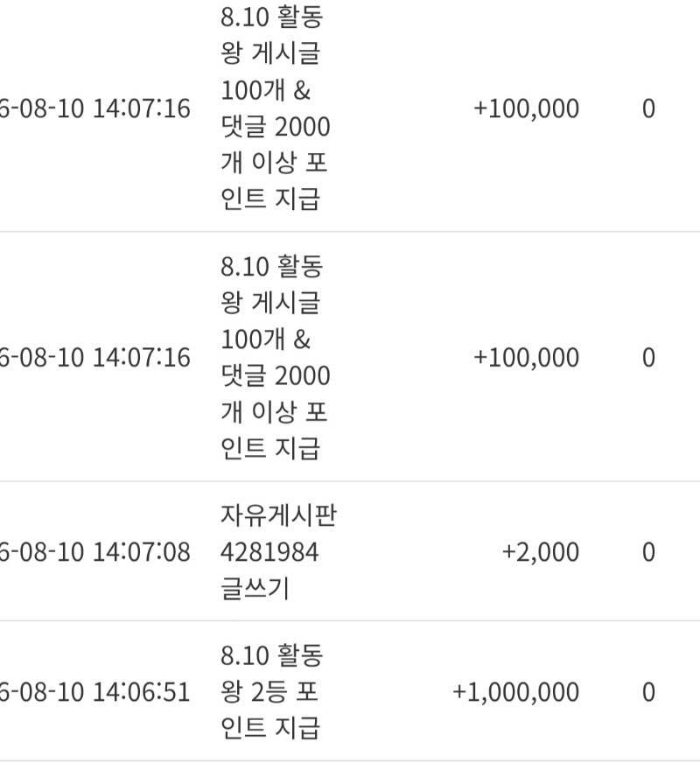Select the +2,000 points amount
Viewport: 700px width, 763px height.
tap(541, 552)
